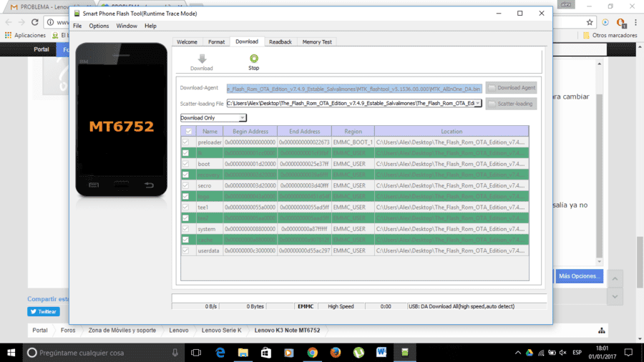Click the Stop flashing icon
The height and width of the screenshot is (362, 644).
coord(254,59)
